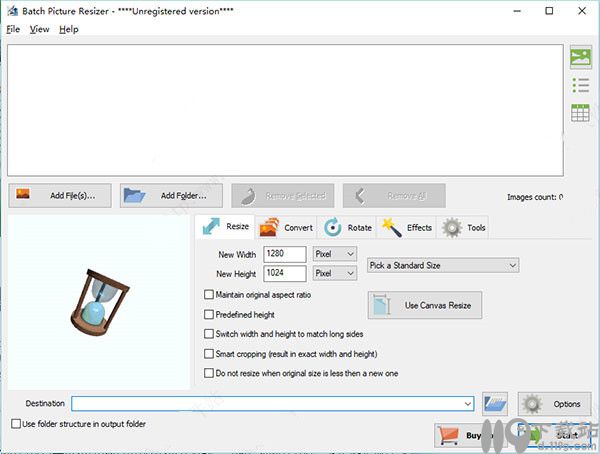Click Use Canvas Resize button
Viewport: 600px width, 454px height.
click(425, 305)
